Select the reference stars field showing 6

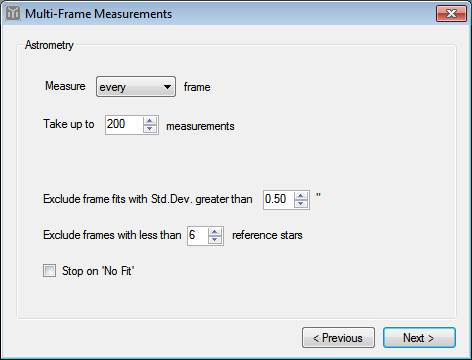pos(198,236)
